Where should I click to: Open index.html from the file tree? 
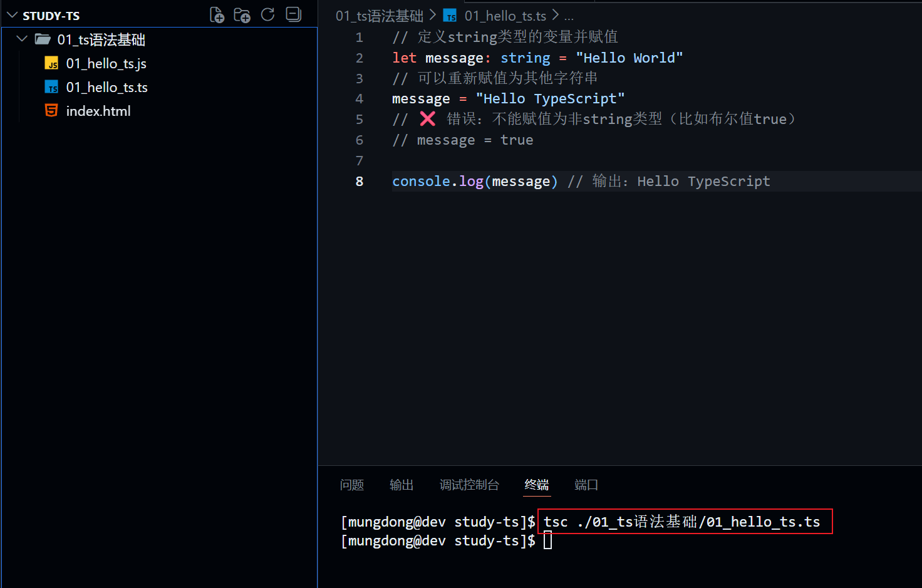click(x=98, y=110)
